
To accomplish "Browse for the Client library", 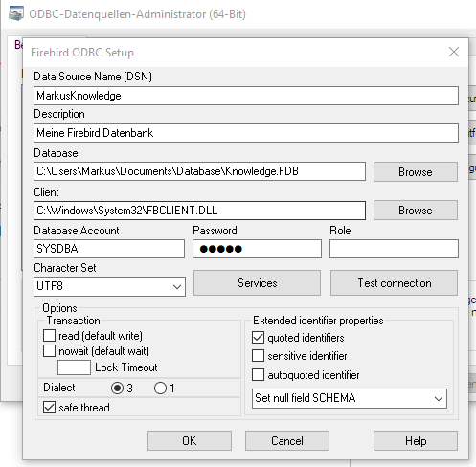I will click(416, 211).
